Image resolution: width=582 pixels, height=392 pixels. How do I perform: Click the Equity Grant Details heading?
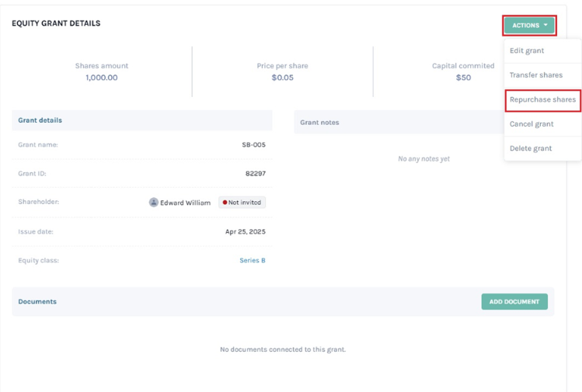pyautogui.click(x=56, y=23)
